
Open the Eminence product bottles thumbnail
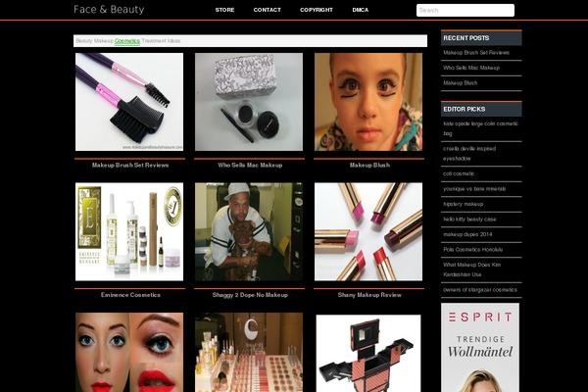coord(129,231)
